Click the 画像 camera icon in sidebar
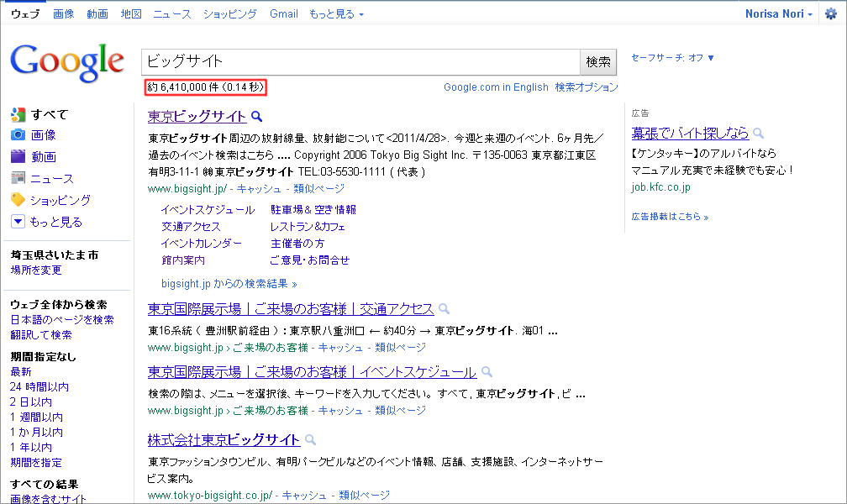 pos(18,134)
